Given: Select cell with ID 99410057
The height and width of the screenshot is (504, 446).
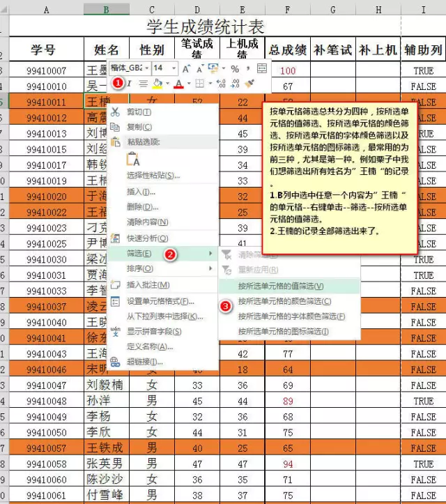Looking at the screenshot, I should [47, 448].
